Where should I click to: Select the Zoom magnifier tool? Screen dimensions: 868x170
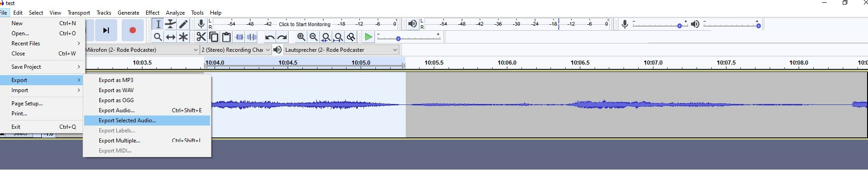(158, 37)
